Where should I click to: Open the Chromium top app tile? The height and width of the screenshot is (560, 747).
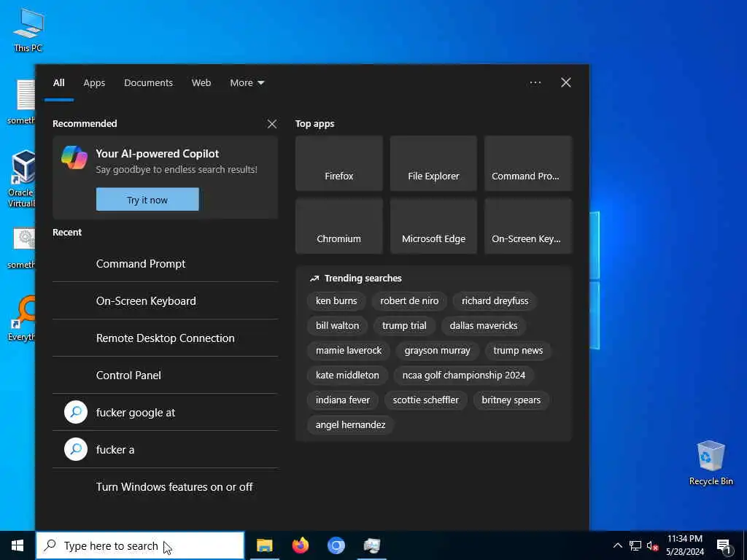click(339, 226)
